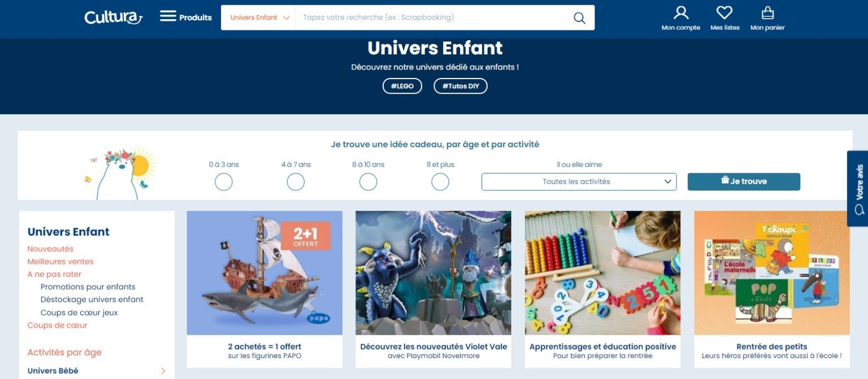Open the Univers Enfant search category dropdown

coord(258,18)
